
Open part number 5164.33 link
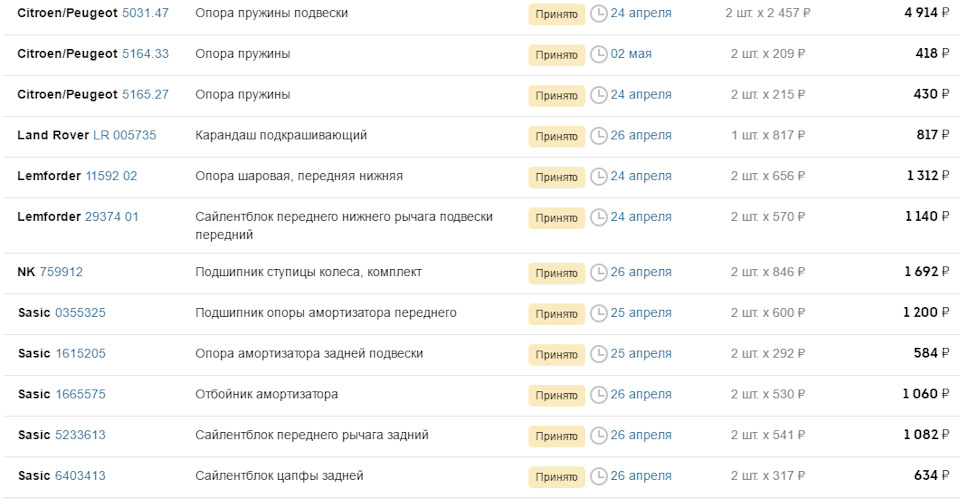[145, 54]
